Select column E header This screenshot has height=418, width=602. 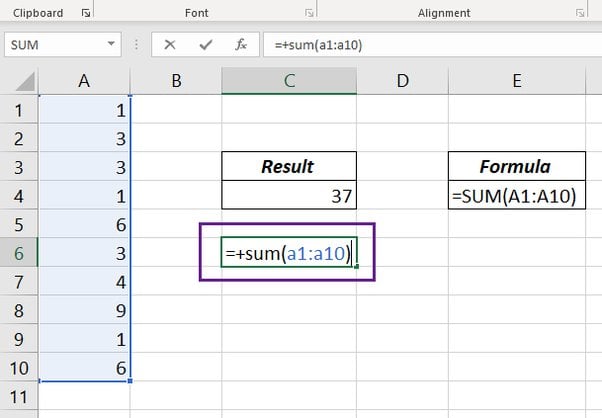click(516, 81)
